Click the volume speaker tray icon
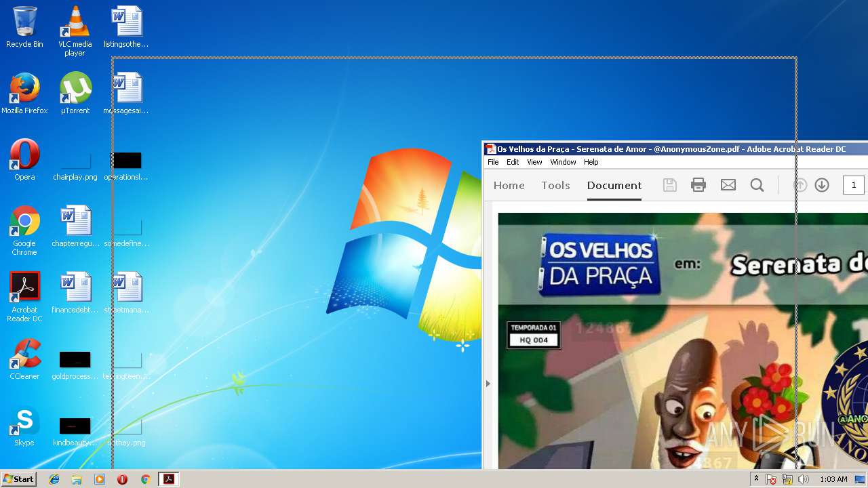Screen dimensions: 868x488 tap(804, 479)
